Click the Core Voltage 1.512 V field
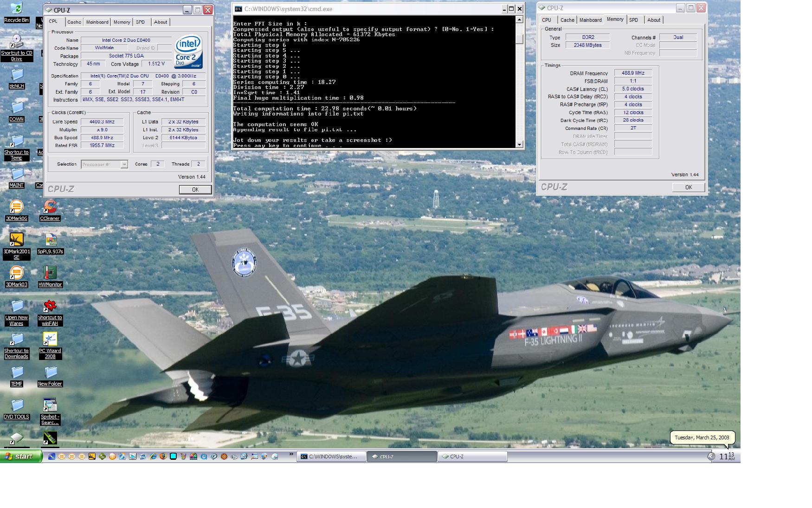 (156, 64)
